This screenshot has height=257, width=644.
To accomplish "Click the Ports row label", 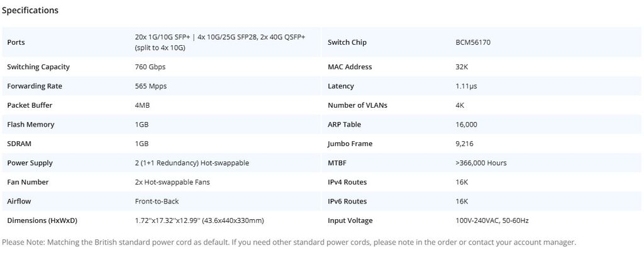I will tap(16, 42).
